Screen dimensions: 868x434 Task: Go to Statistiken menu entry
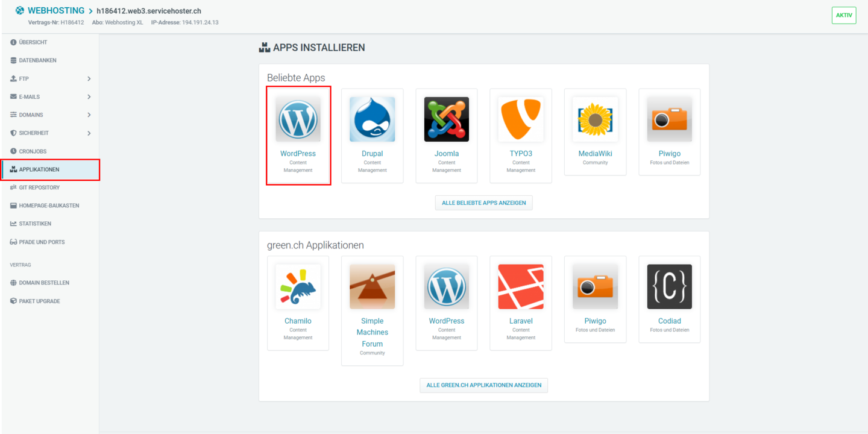click(50, 224)
